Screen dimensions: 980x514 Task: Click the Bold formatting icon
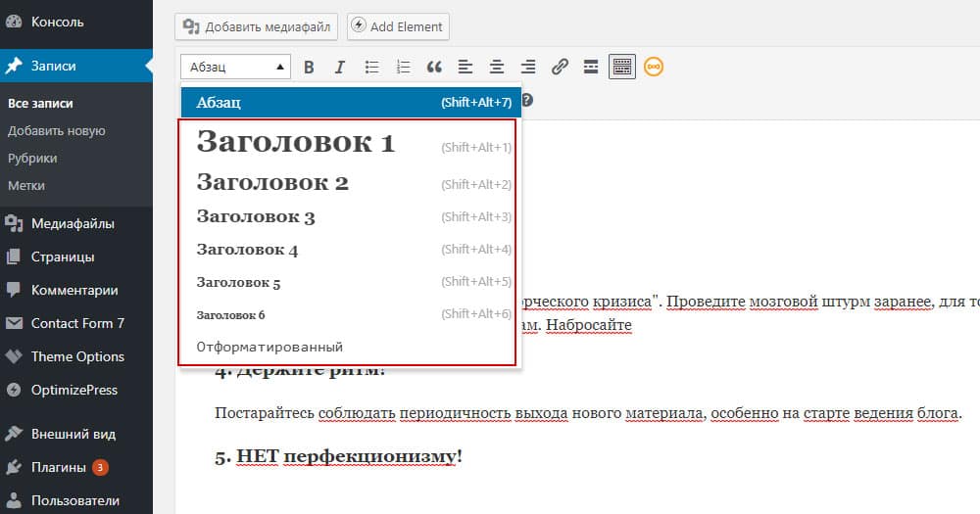pyautogui.click(x=309, y=68)
